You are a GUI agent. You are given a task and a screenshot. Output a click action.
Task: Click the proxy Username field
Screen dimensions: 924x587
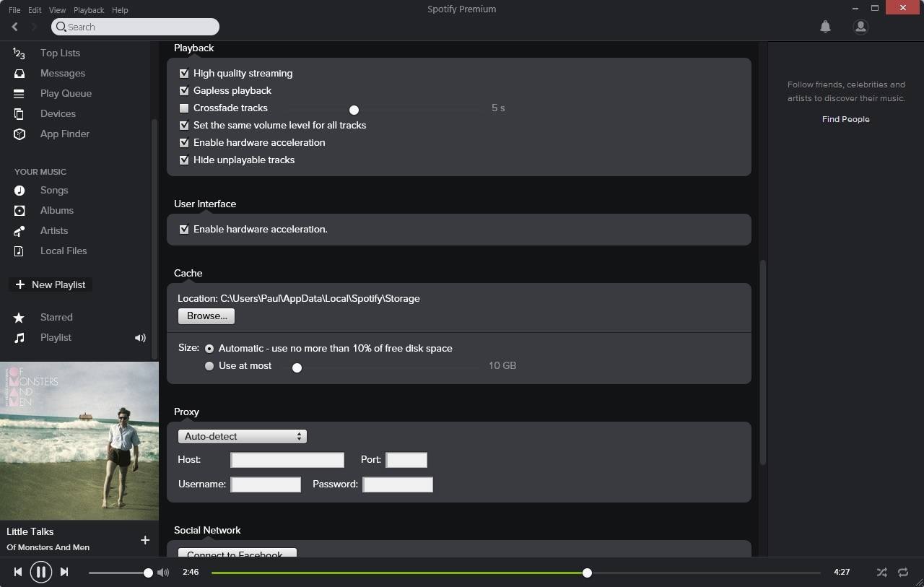[266, 484]
